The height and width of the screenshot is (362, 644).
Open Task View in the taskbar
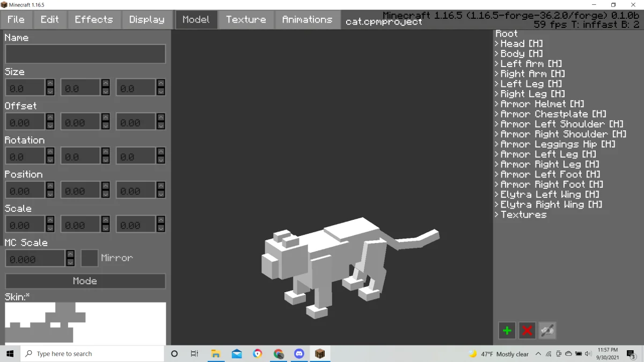tap(194, 353)
